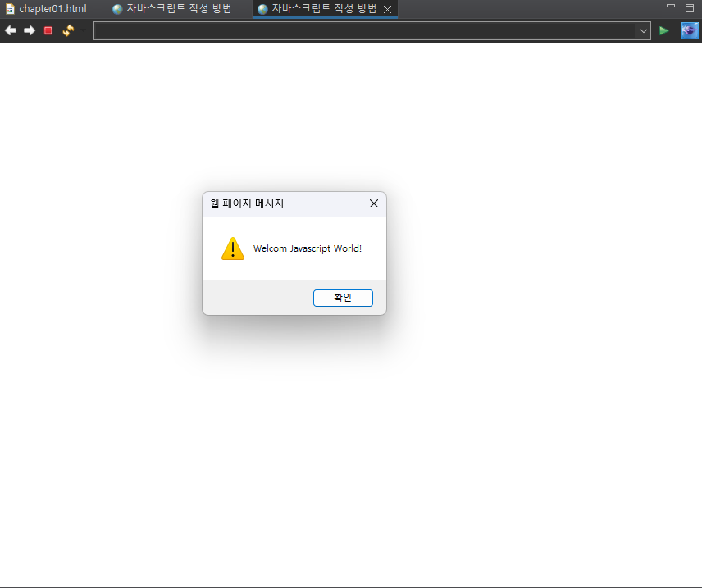Go back with the left arrow icon
This screenshot has width=702, height=588.
pos(11,30)
